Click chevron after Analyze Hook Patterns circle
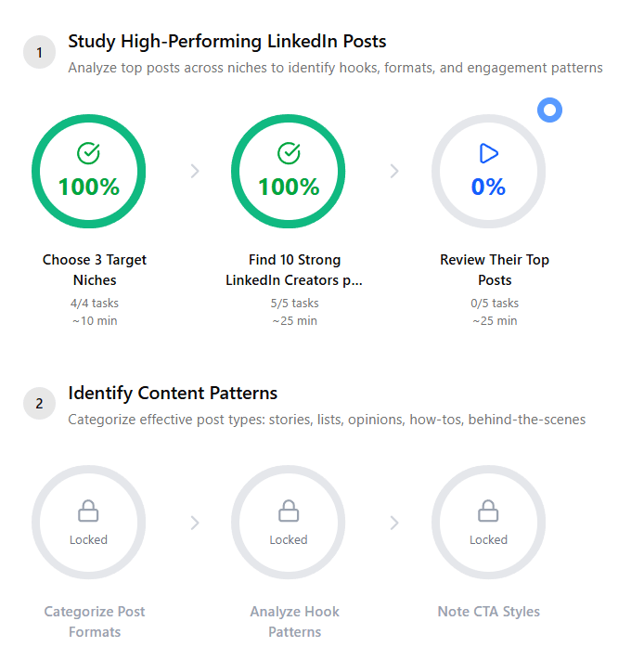644x647 pixels. (394, 523)
